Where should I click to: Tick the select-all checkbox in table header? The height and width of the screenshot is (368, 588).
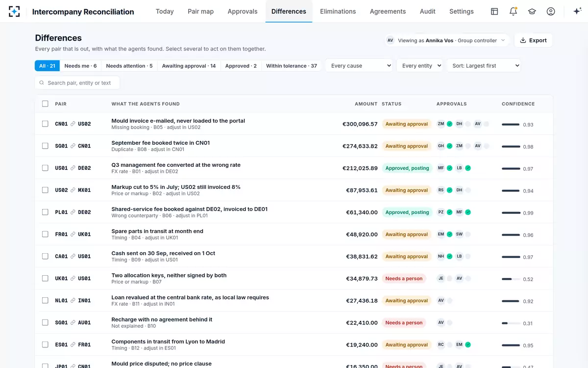(x=45, y=104)
